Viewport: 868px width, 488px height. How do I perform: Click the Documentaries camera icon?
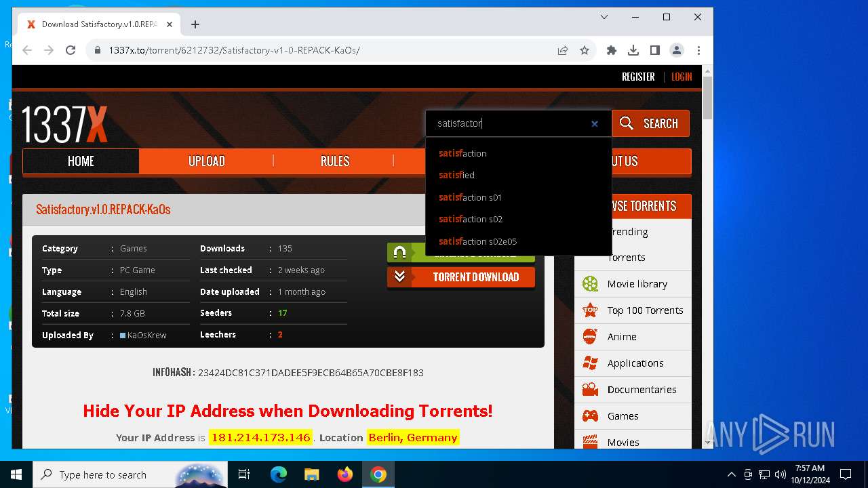pyautogui.click(x=591, y=390)
